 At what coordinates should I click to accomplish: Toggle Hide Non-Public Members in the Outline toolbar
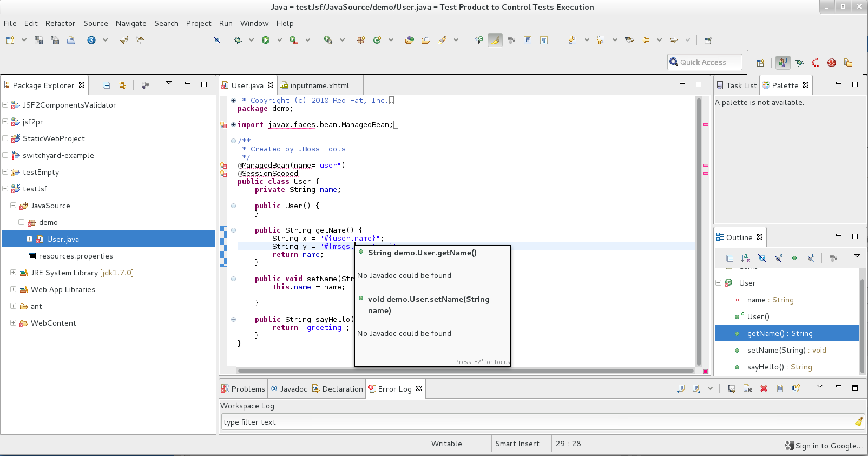coord(794,258)
